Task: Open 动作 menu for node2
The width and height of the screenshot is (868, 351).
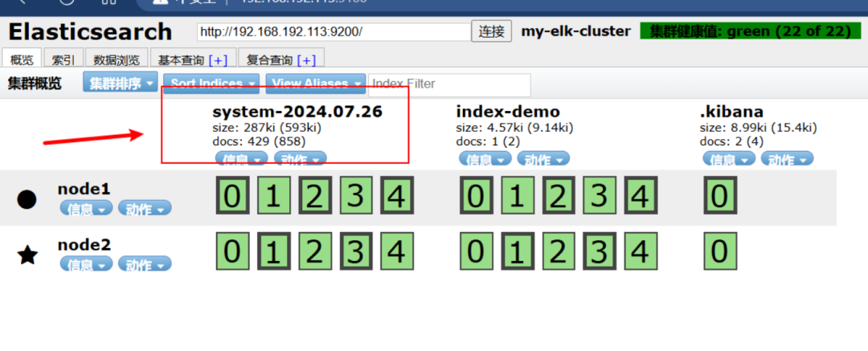Action: pos(145,263)
